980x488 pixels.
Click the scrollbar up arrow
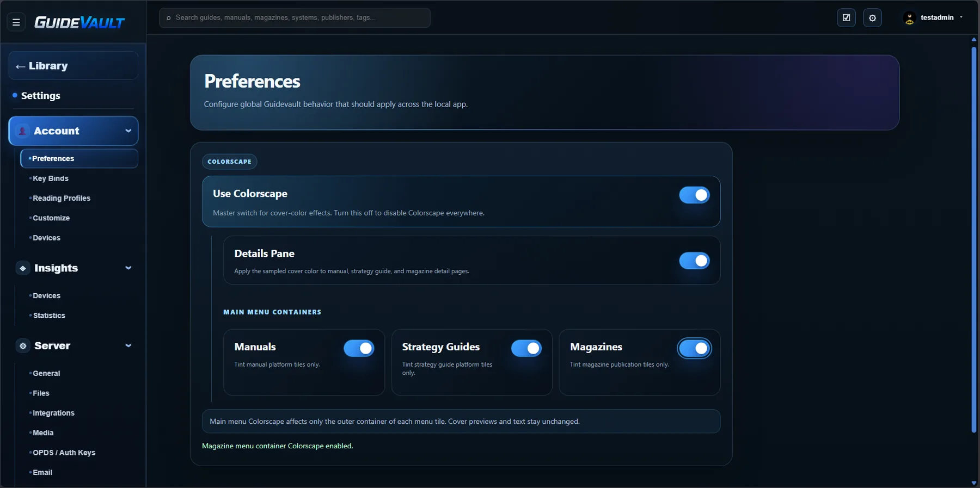pos(974,40)
